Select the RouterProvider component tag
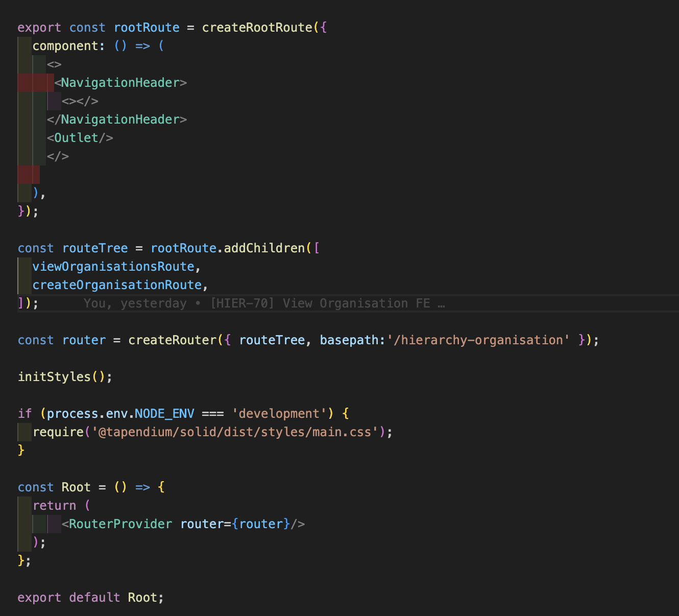The width and height of the screenshot is (679, 616). (x=120, y=524)
